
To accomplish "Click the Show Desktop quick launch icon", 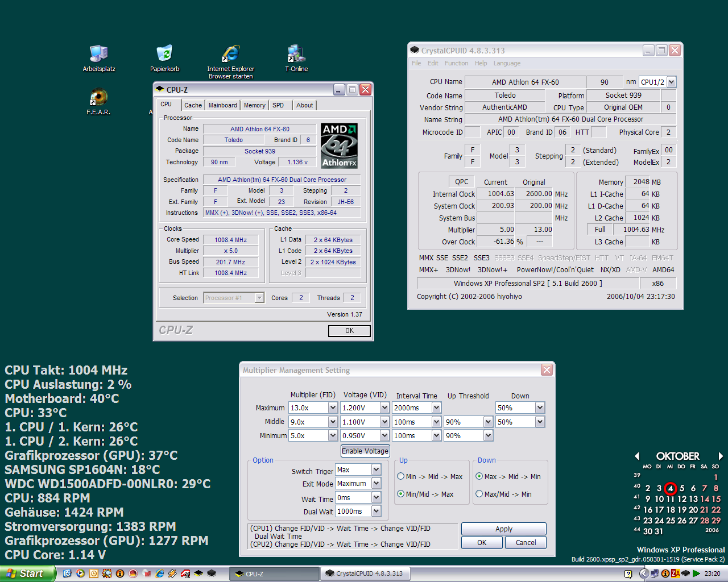I will (x=67, y=573).
